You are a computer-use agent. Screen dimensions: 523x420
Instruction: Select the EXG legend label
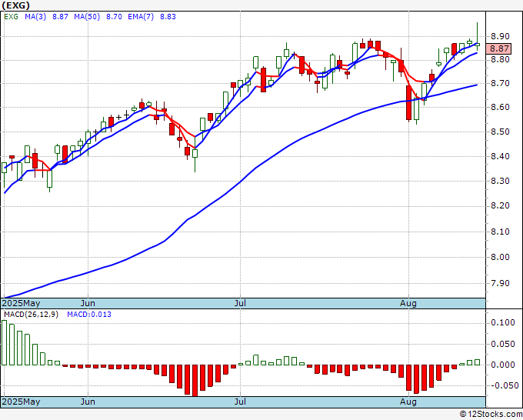click(x=11, y=17)
